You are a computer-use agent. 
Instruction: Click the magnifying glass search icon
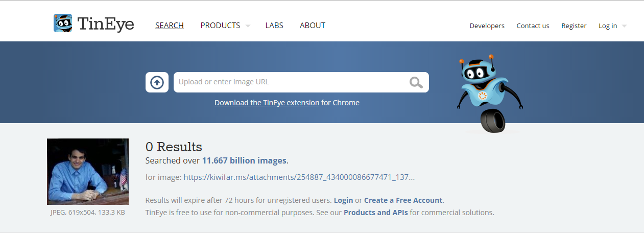pyautogui.click(x=416, y=82)
